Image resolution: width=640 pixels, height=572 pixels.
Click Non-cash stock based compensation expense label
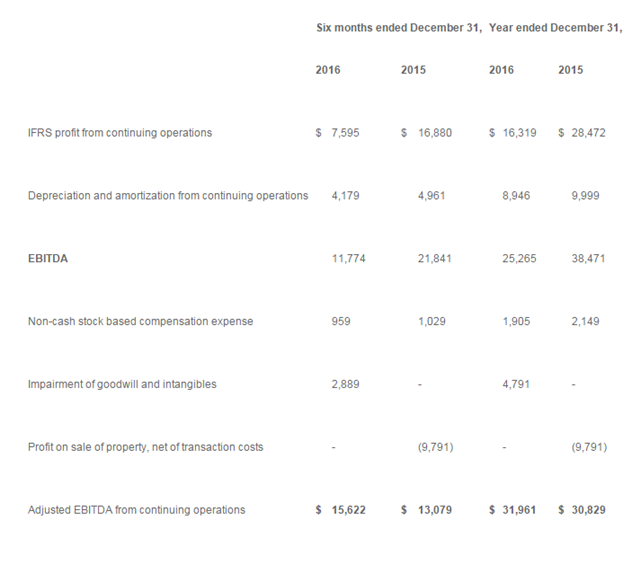point(141,321)
